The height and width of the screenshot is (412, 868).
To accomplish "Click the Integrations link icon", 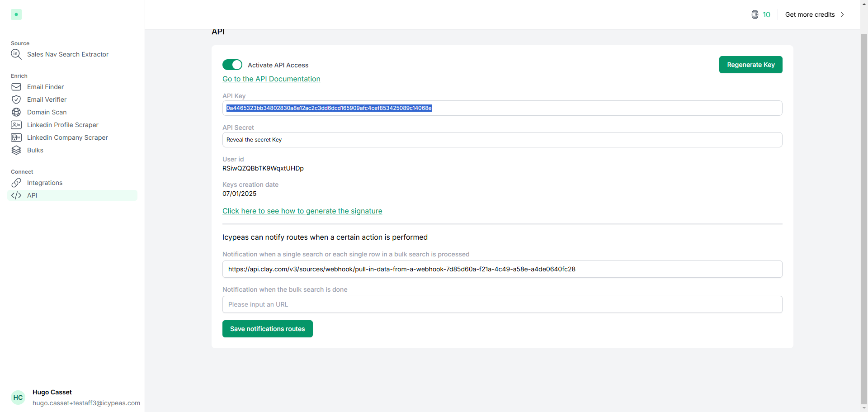I will click(x=16, y=183).
